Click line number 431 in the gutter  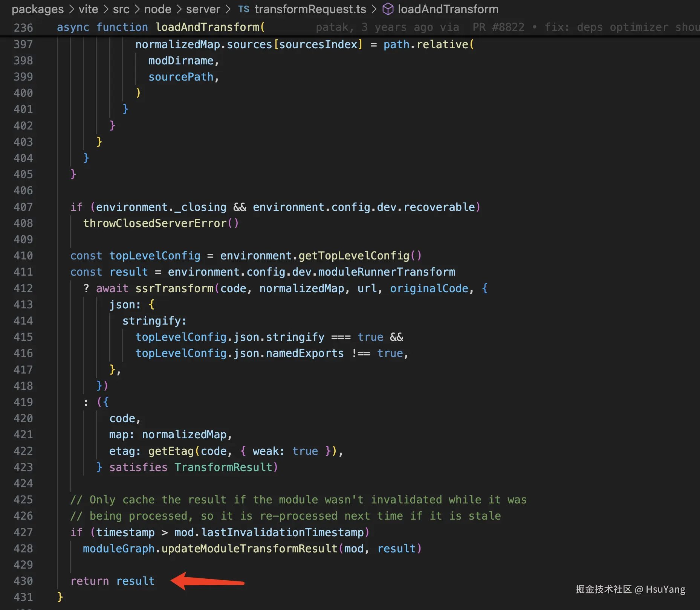click(x=23, y=597)
